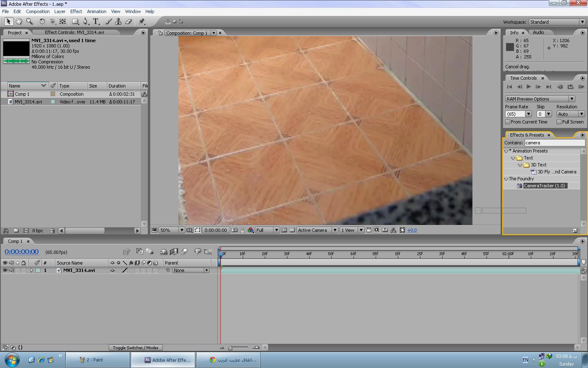Open the Active Camera view dropdown
This screenshot has height=368, width=588.
pyautogui.click(x=317, y=230)
